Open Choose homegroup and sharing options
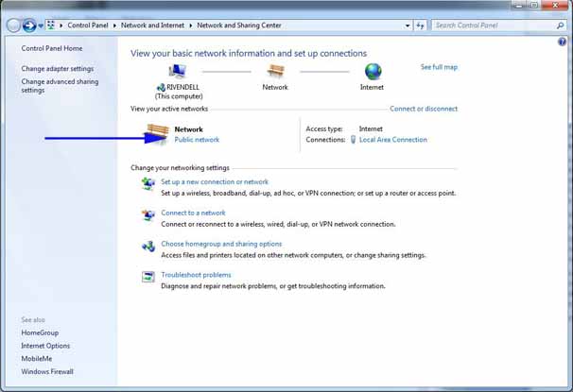This screenshot has height=392, width=573. click(221, 244)
